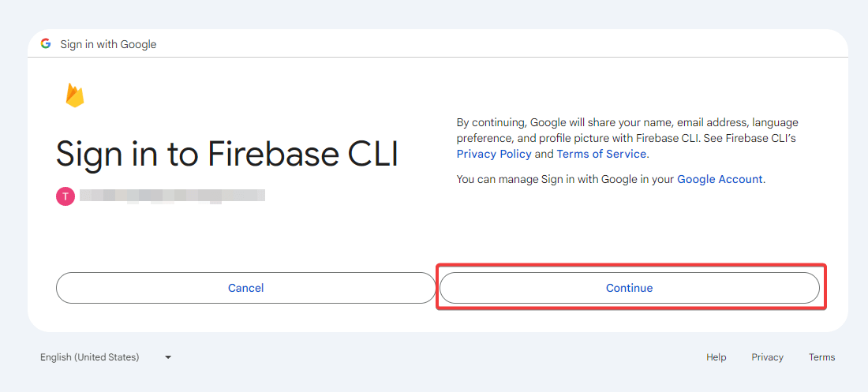Click the blurred account email address
Viewport: 868px width, 392px height.
click(172, 196)
